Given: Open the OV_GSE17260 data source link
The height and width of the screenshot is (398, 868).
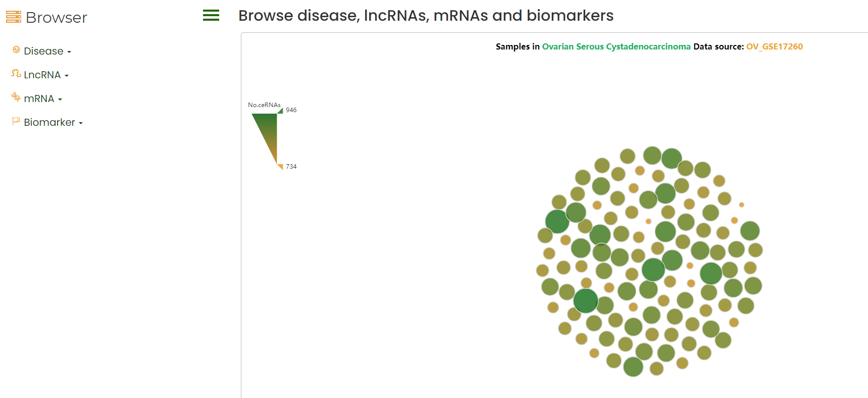Looking at the screenshot, I should coord(774,46).
